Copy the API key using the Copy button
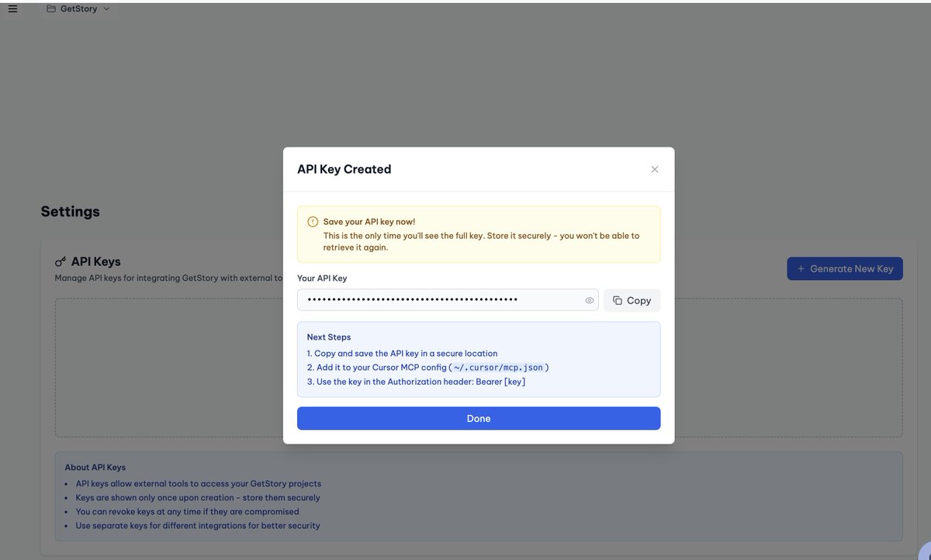The image size is (931, 560). [x=632, y=300]
